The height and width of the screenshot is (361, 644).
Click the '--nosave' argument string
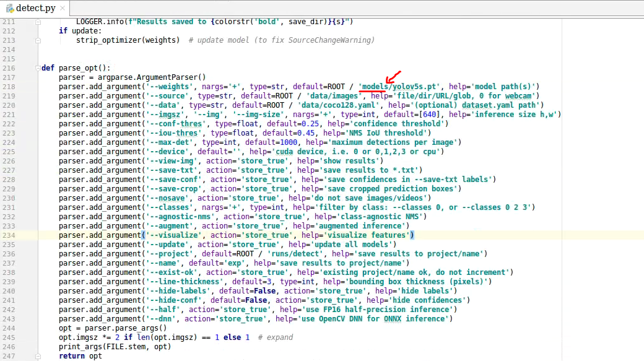tap(167, 198)
